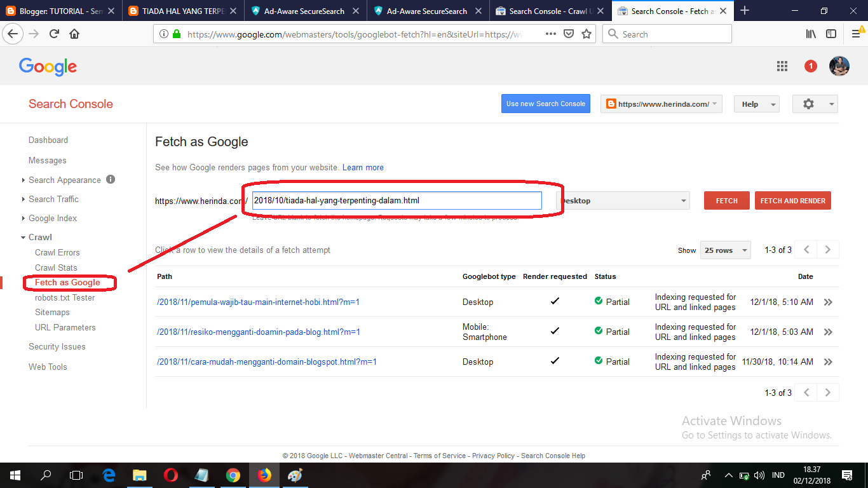Open Windows Start menu
This screenshot has height=488, width=868.
point(15,475)
